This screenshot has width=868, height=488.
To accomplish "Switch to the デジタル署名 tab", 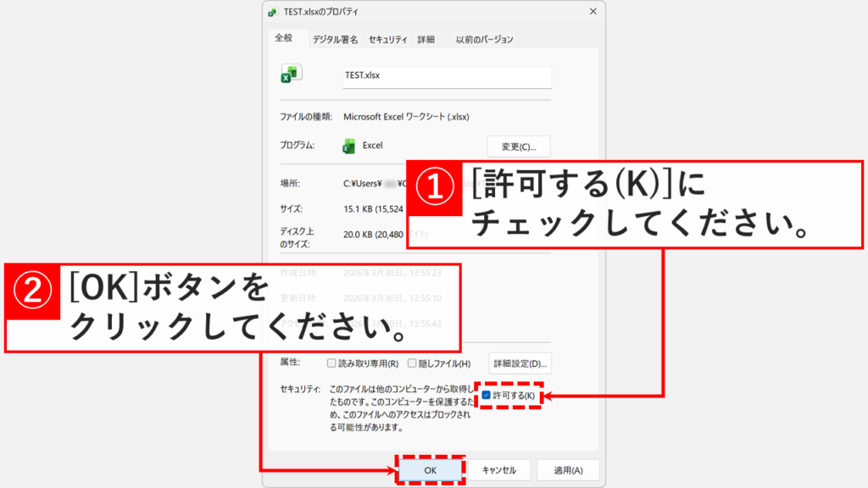I will pyautogui.click(x=336, y=39).
